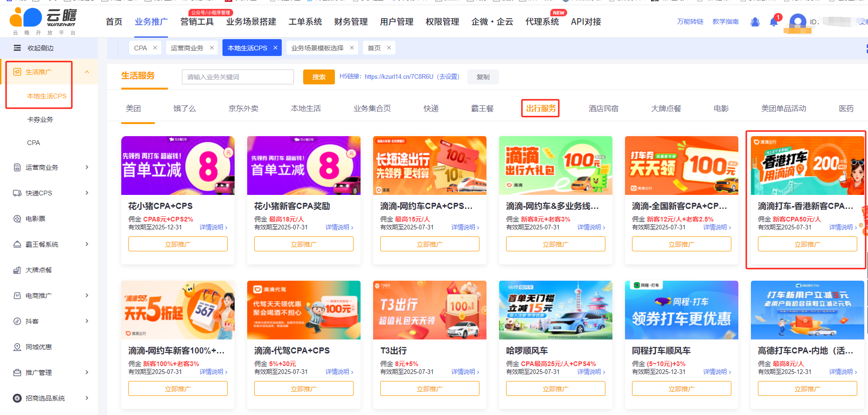This screenshot has width=868, height=415.
Task: Expand the 运营商业务 submenu arrow
Action: point(87,167)
